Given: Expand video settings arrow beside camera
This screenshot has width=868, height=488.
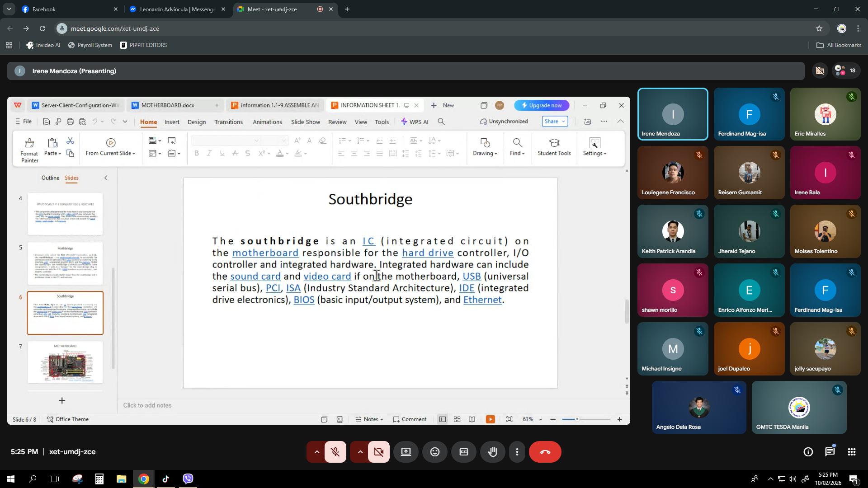Looking at the screenshot, I should (x=360, y=452).
